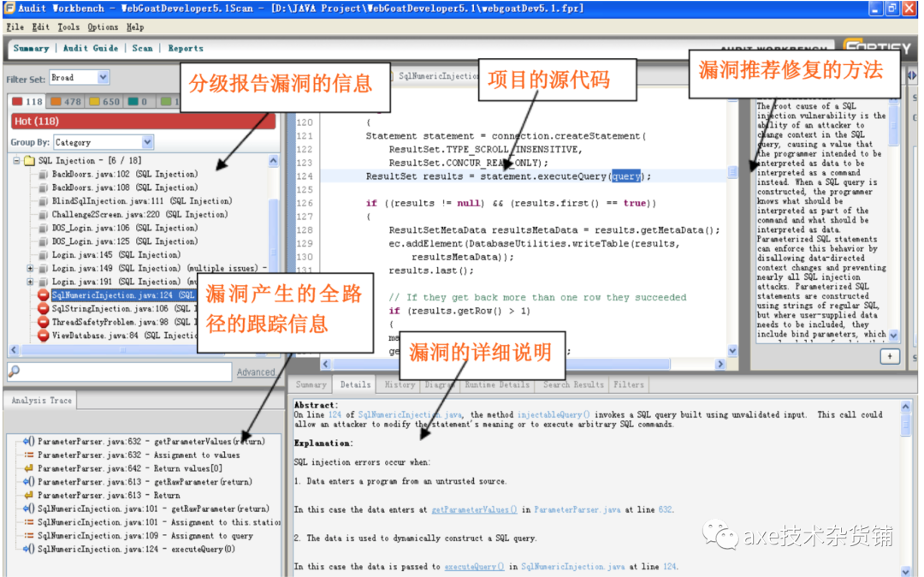Select BlindSqlInjection.java:111 issue

click(141, 201)
